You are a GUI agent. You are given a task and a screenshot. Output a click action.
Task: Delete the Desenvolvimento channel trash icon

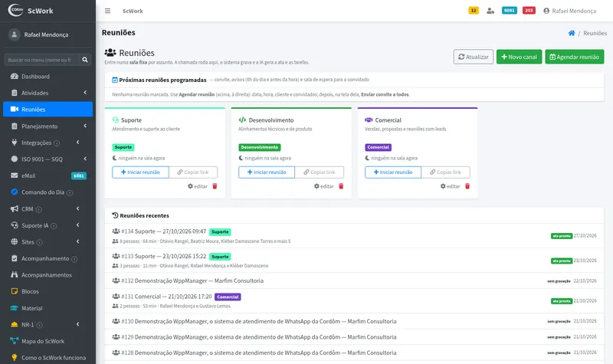[341, 186]
